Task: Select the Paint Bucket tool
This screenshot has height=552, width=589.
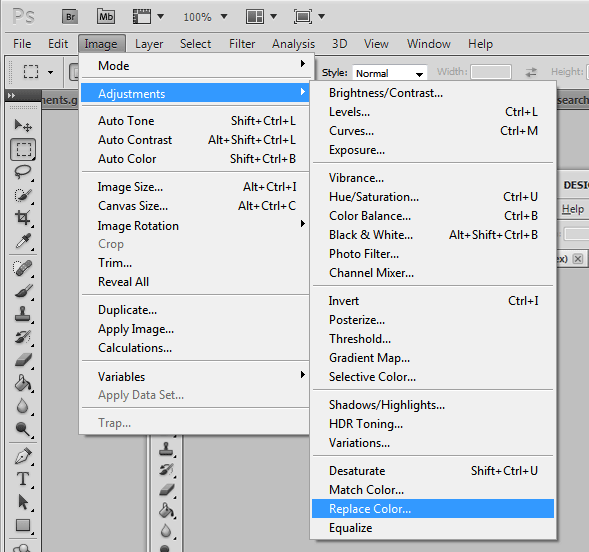Action: coord(23,383)
